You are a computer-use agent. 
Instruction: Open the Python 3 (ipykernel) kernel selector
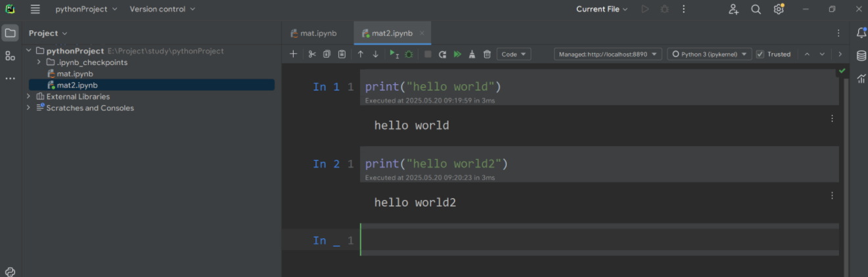(709, 54)
